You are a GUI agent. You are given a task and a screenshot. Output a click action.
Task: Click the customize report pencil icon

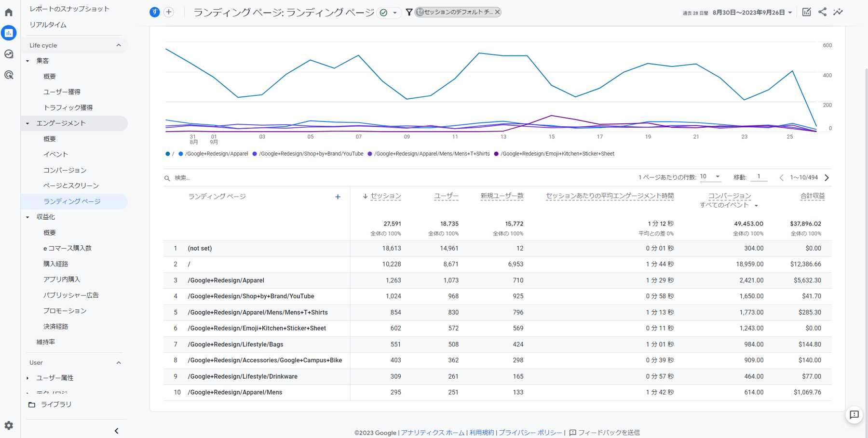click(806, 12)
